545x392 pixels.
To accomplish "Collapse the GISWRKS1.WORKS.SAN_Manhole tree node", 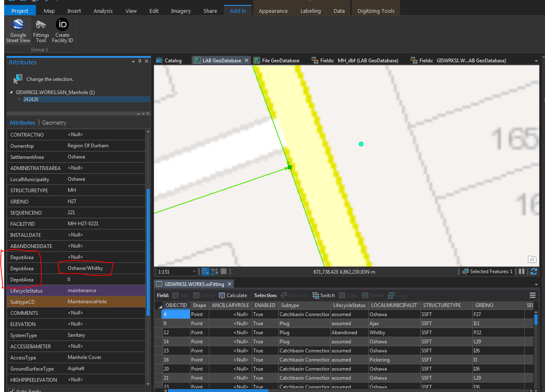I will (x=11, y=92).
